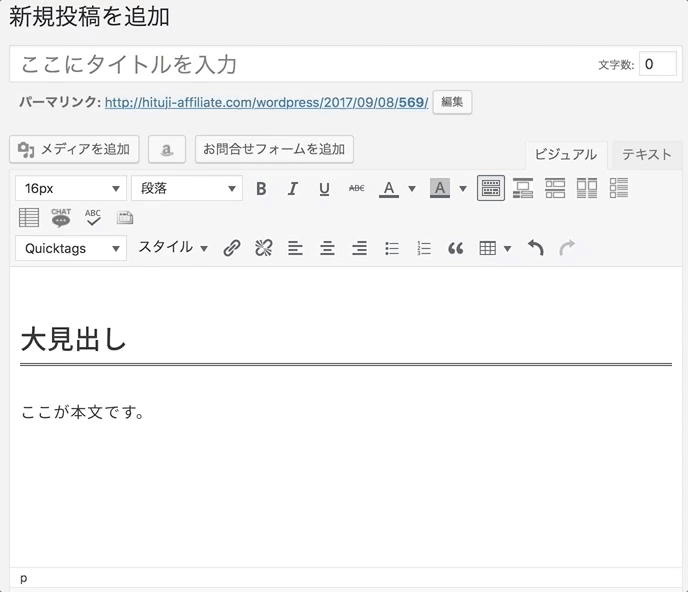Undo the last edit

click(535, 248)
